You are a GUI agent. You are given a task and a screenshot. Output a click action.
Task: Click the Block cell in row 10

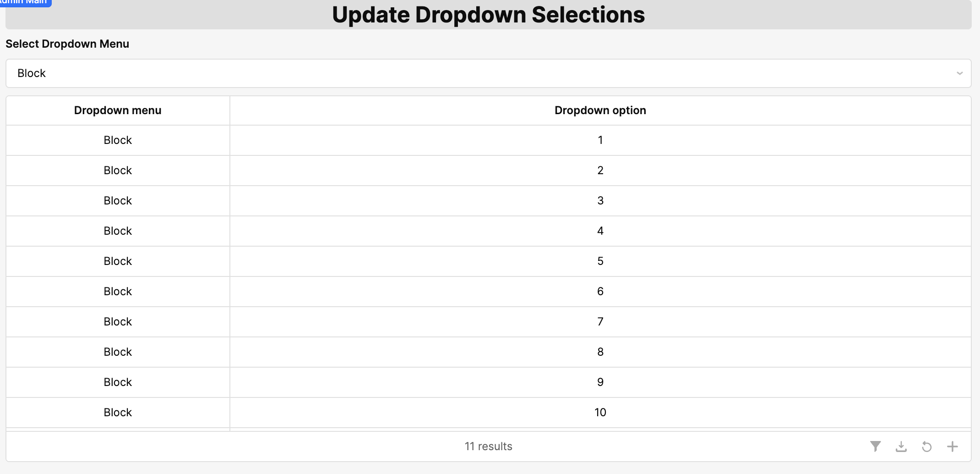point(118,413)
